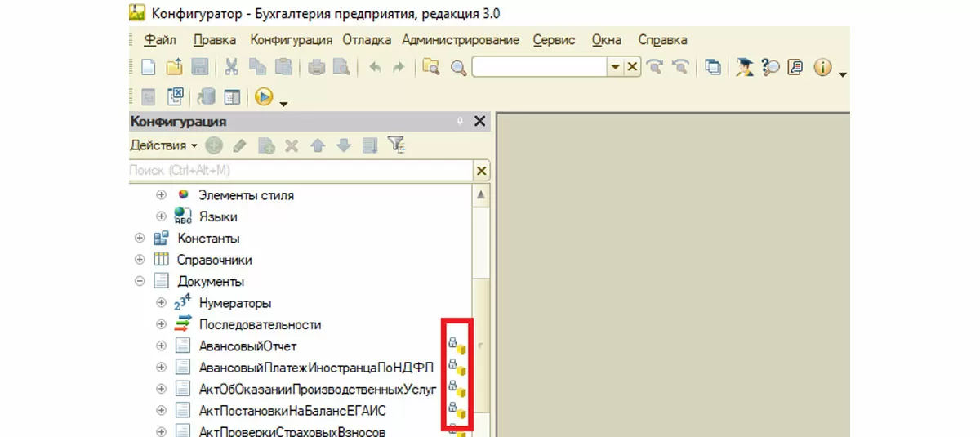This screenshot has height=437, width=980.
Task: Open Print preview icon
Action: tap(341, 68)
